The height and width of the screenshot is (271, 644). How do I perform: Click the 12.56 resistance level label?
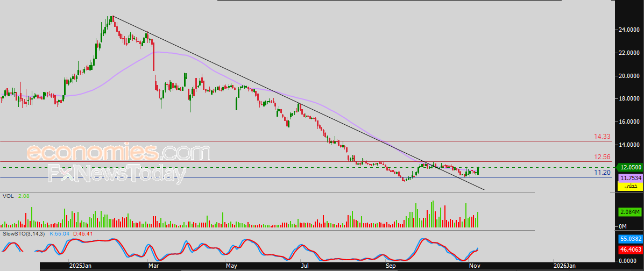[603, 157]
